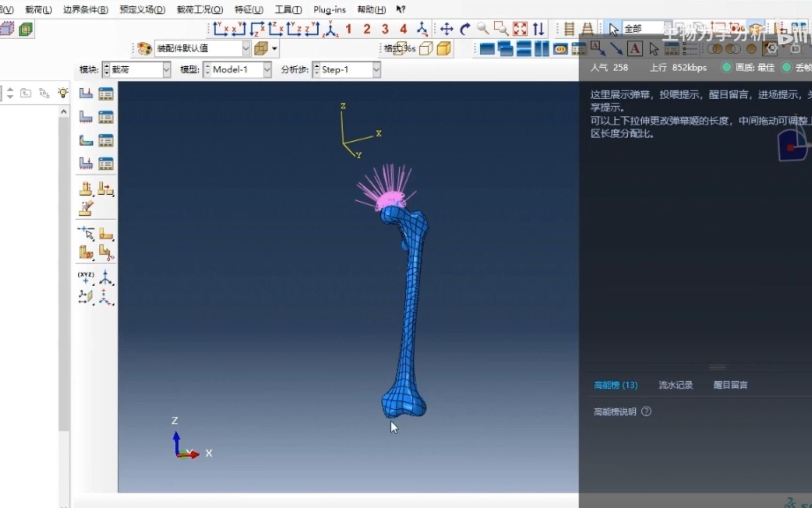
Task: Select the Create Load tool
Action: pyautogui.click(x=86, y=93)
